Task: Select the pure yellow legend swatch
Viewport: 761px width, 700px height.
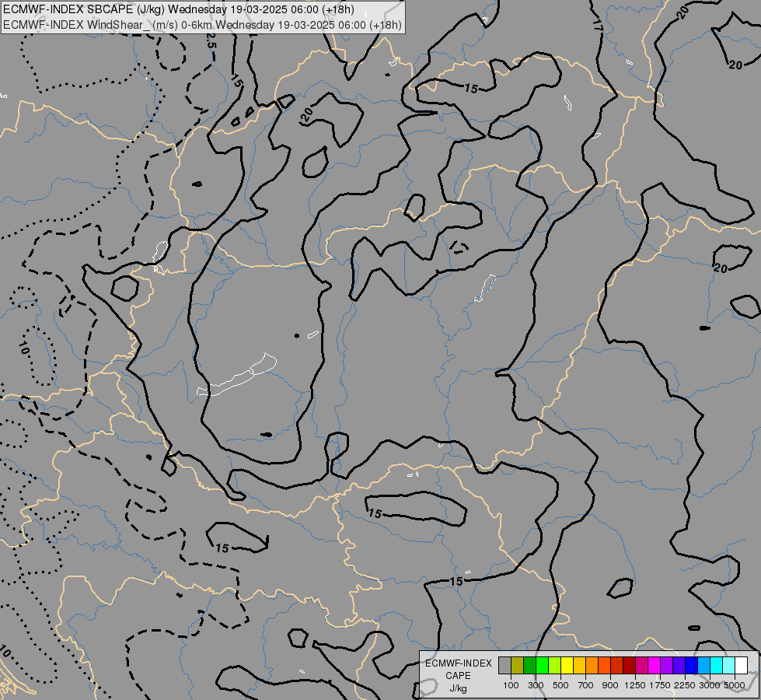Action: 567,666
